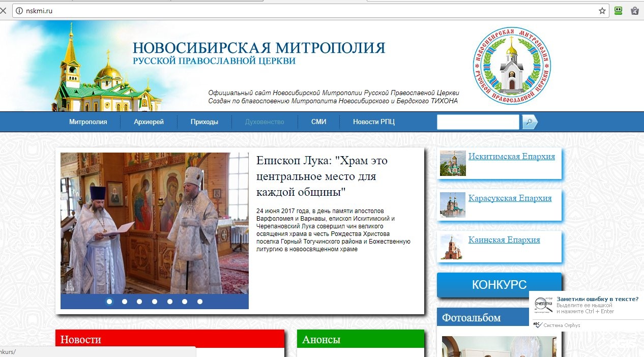Go to Новости РПЦ in navigation bar
The image size is (644, 357).
click(x=373, y=122)
